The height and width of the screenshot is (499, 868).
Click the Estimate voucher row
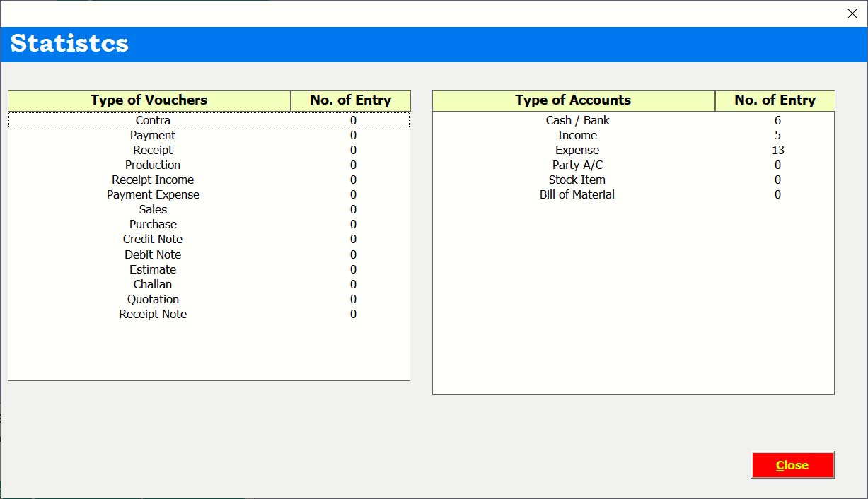[153, 270]
